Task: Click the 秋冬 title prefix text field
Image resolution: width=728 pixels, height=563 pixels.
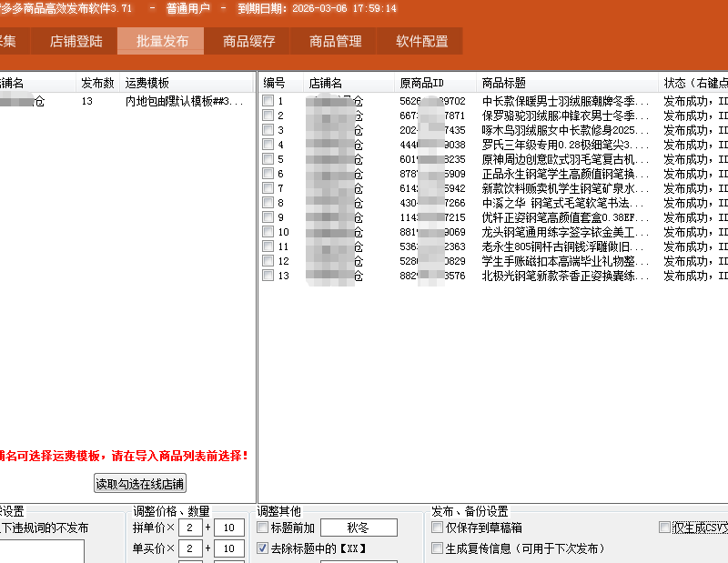Action: click(359, 528)
